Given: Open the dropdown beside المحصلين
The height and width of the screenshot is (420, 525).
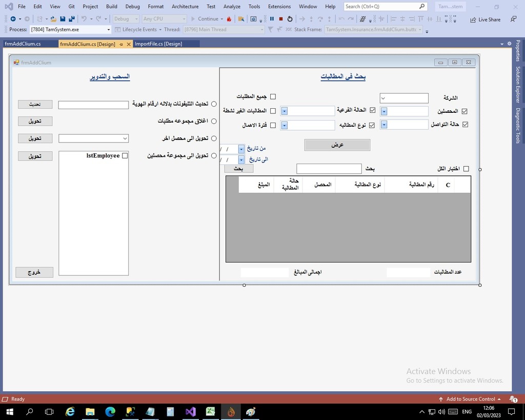Looking at the screenshot, I should (x=384, y=111).
